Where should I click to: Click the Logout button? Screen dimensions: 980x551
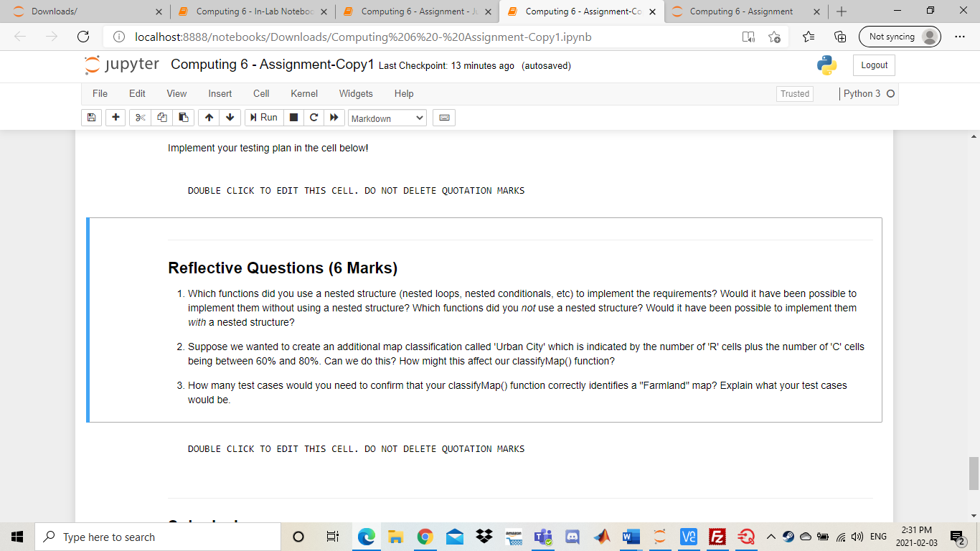[874, 65]
